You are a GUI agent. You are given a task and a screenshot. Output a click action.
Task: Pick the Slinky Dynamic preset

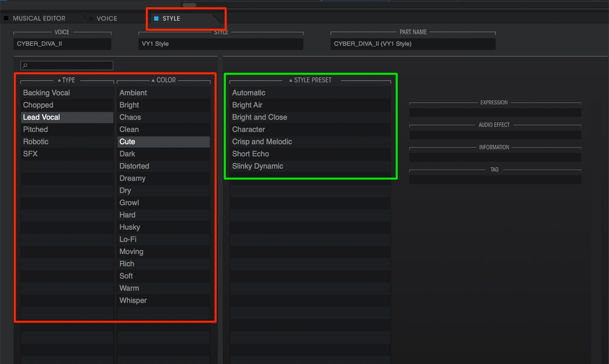(x=310, y=166)
